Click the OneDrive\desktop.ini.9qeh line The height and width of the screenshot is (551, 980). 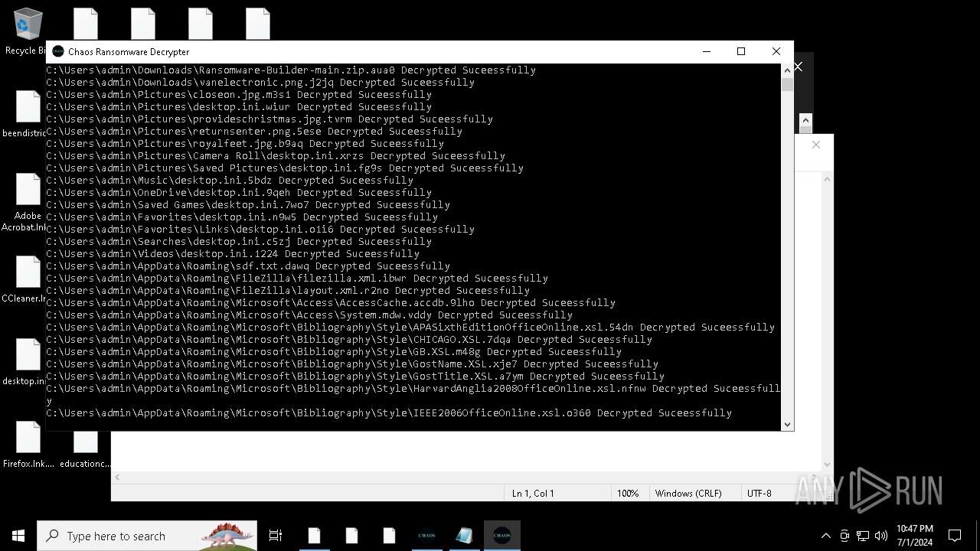[x=239, y=192]
